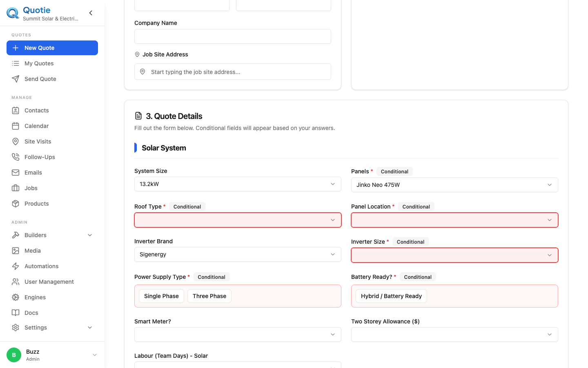Go to Send Quote
The width and height of the screenshot is (588, 368).
(x=52, y=79)
